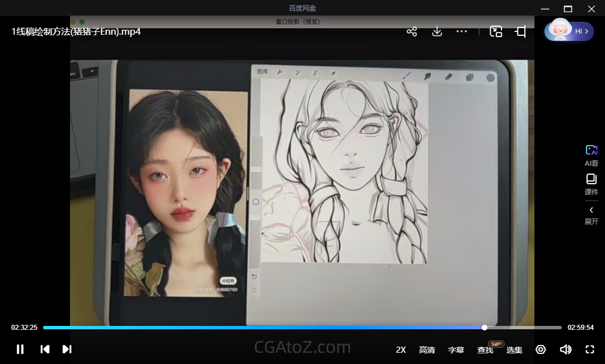Open the 字幕 subtitles menu

[x=456, y=350]
